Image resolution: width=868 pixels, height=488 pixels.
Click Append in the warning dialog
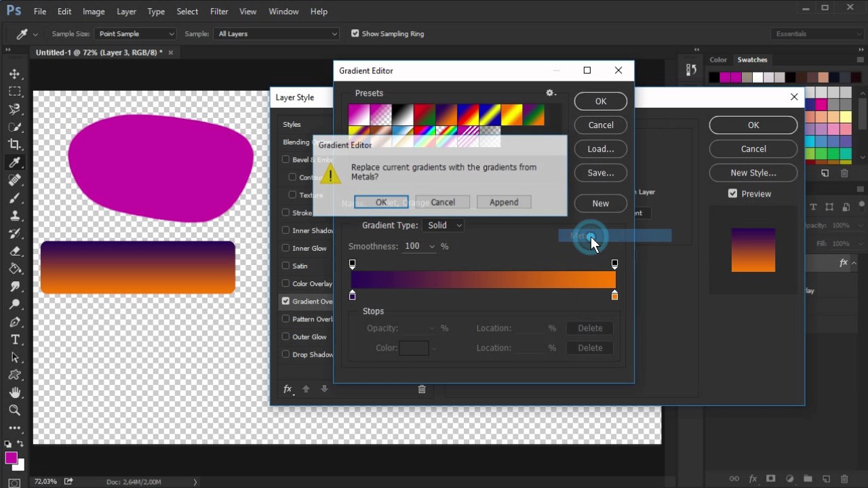point(504,202)
